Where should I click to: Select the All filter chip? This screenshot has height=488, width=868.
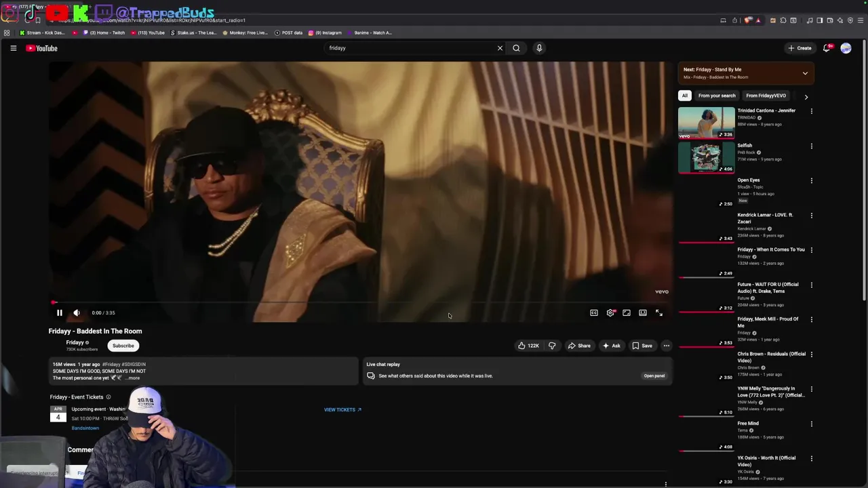(x=685, y=96)
